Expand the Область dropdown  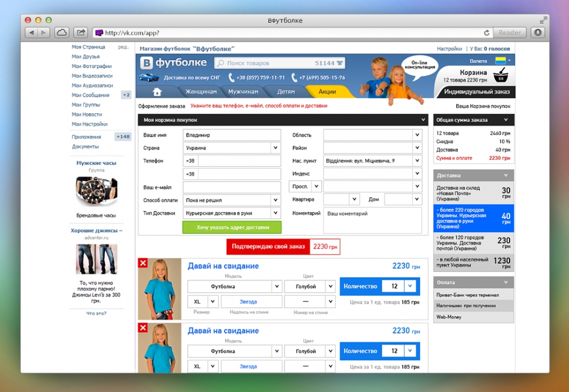[x=373, y=135]
